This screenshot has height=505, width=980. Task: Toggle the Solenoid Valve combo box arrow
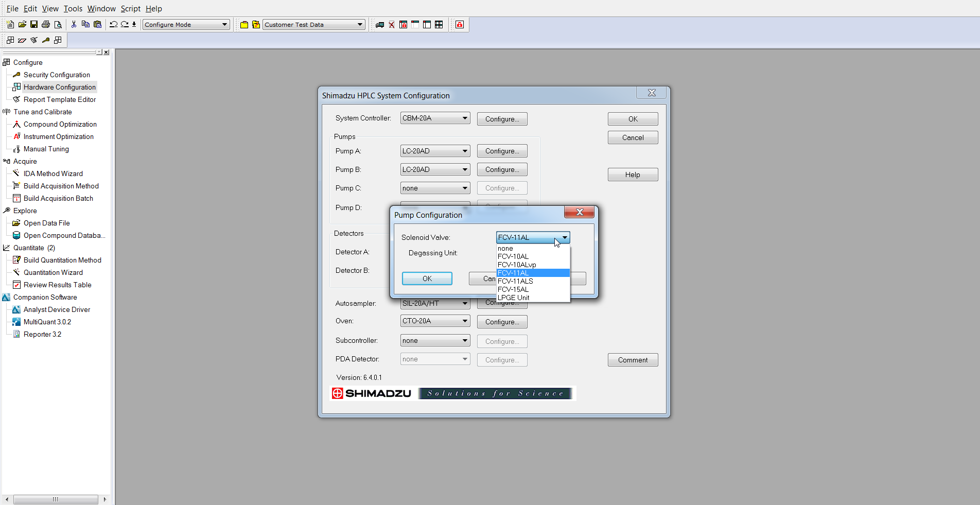pyautogui.click(x=565, y=237)
